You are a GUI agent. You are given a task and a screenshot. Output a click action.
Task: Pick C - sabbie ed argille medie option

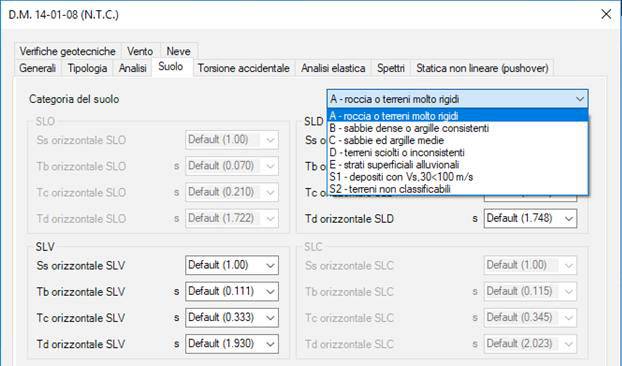pyautogui.click(x=457, y=140)
